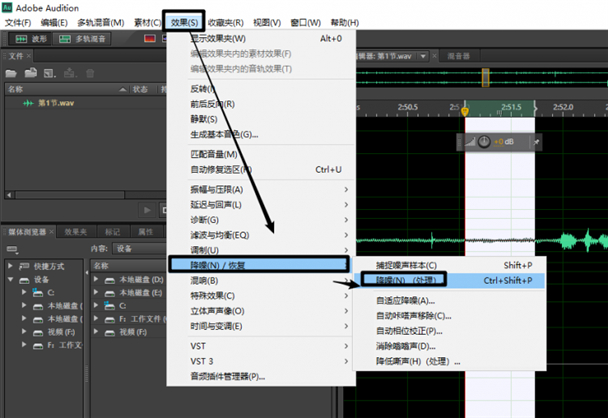Screen dimensions: 608x418
Task: Expand 本地磁盘 (D:) in the name list
Action: click(x=96, y=279)
